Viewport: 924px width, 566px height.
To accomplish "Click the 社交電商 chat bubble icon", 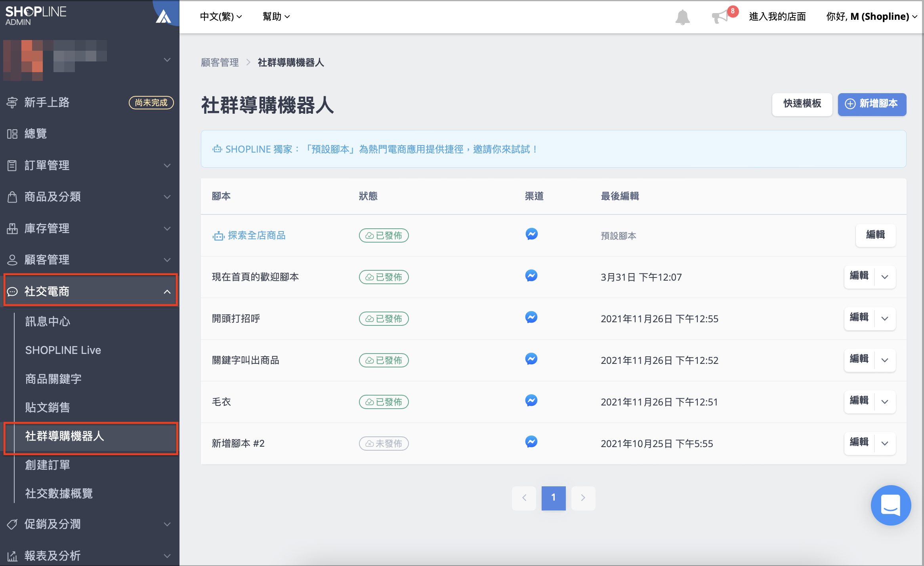I will pos(12,292).
